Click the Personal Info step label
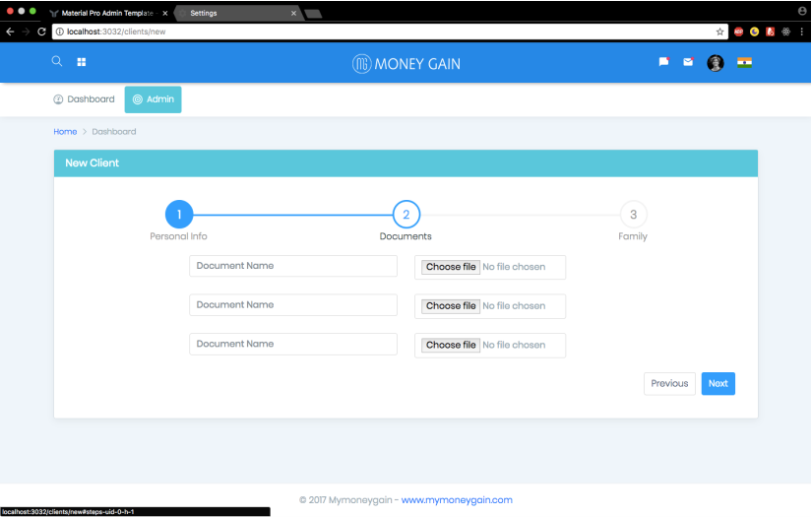 pyautogui.click(x=179, y=236)
